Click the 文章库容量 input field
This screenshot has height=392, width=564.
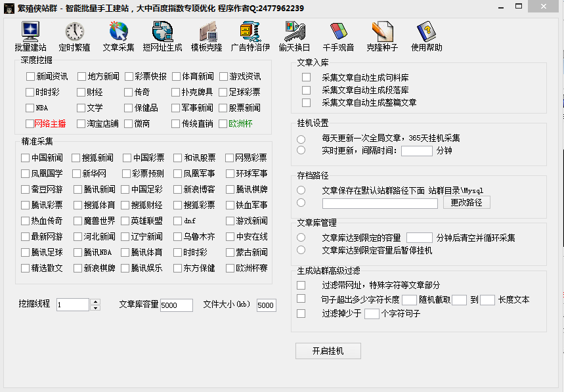[x=176, y=305]
